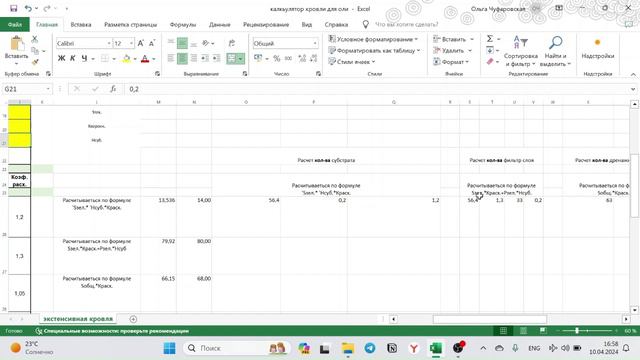This screenshot has height=360, width=640.
Task: Decrease the cell indent
Action: click(205, 58)
